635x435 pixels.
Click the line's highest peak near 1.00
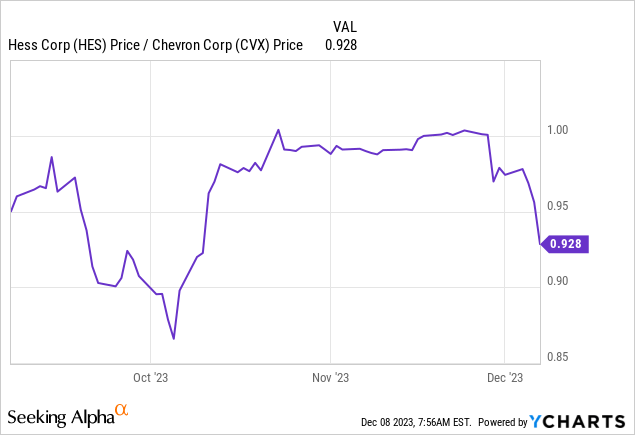(x=278, y=130)
